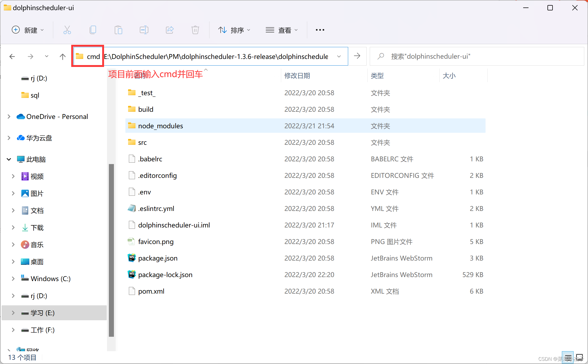Select the Cut icon in the toolbar
This screenshot has width=588, height=364.
pyautogui.click(x=67, y=30)
